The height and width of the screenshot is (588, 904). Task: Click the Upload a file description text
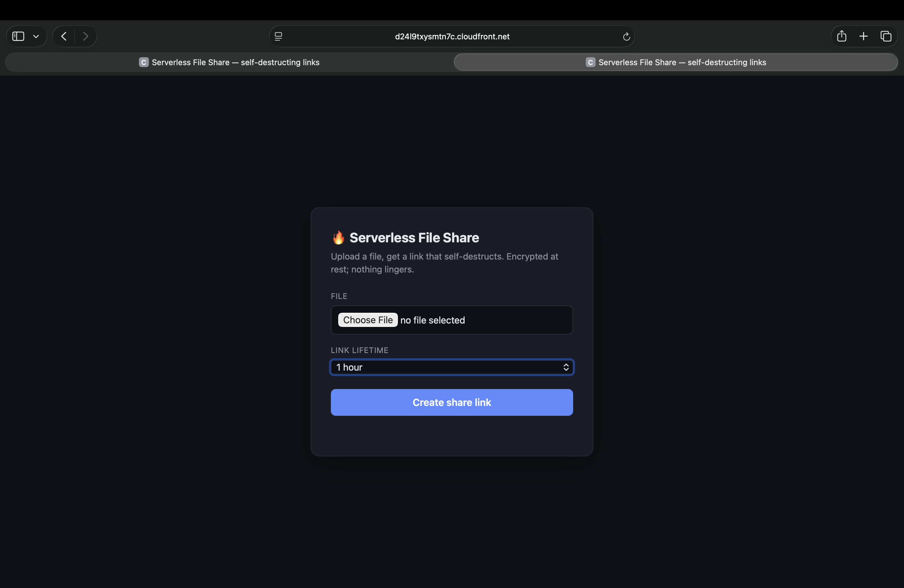pyautogui.click(x=444, y=263)
